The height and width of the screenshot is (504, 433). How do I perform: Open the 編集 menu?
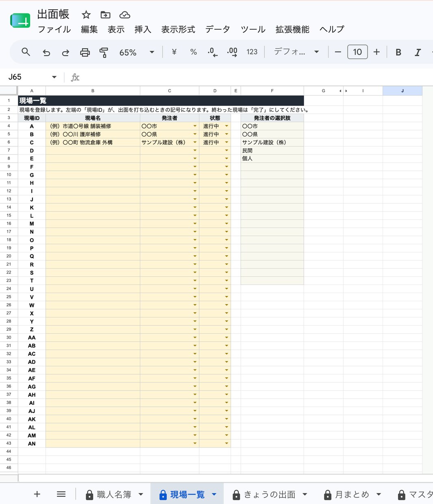(x=89, y=30)
